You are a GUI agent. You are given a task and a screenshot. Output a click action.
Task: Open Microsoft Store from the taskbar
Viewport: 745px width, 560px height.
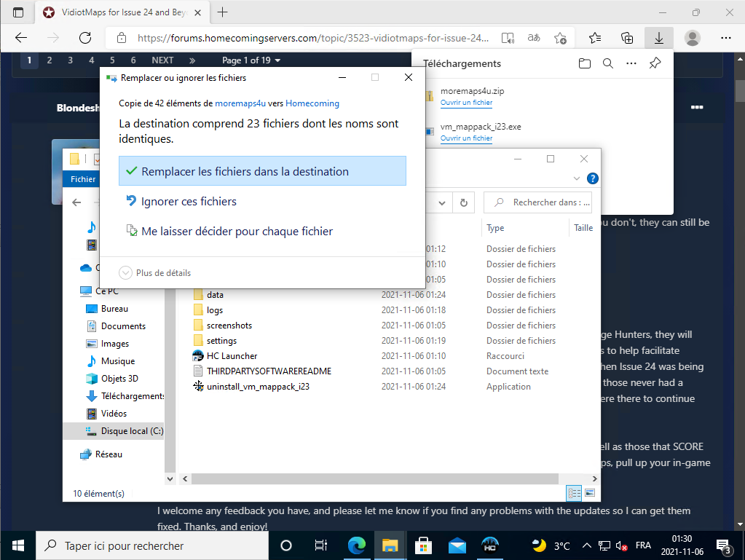click(x=422, y=545)
